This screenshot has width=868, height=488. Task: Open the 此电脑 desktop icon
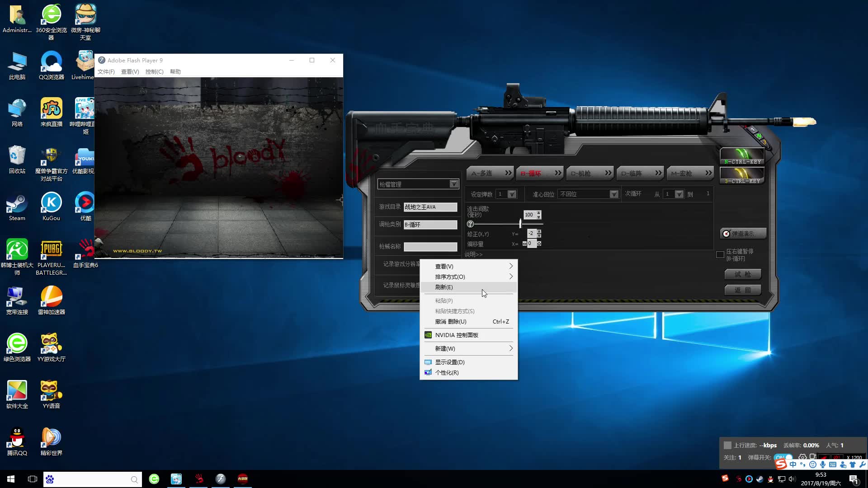(17, 66)
